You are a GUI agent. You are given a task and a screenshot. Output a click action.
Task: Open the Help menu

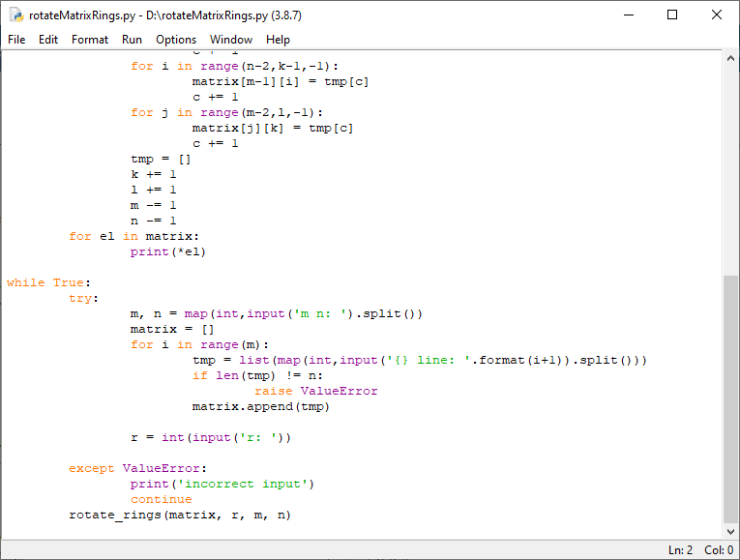(278, 40)
